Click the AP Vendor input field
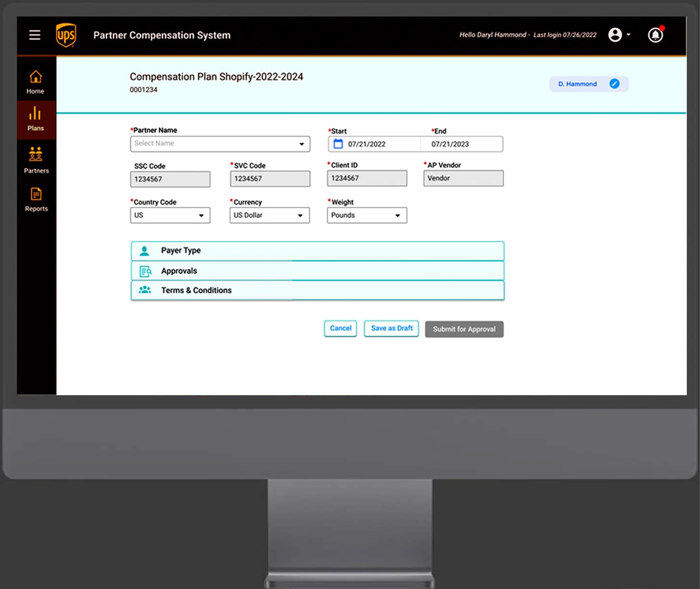700x589 pixels. (463, 178)
